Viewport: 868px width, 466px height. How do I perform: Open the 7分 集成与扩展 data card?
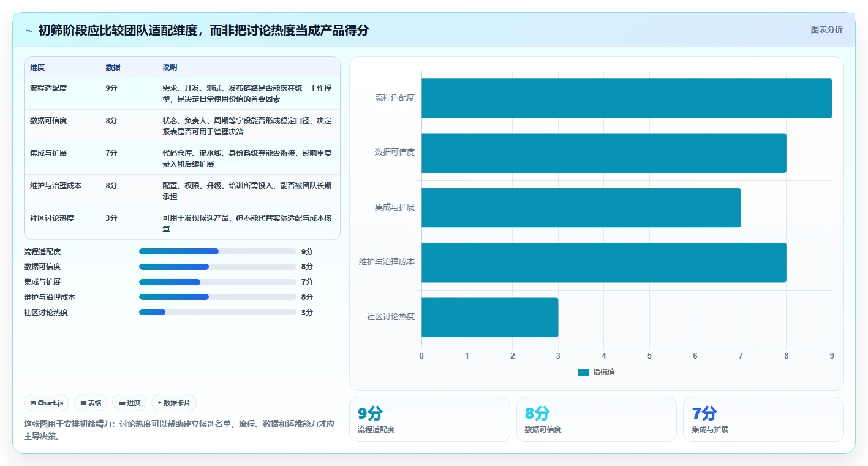[763, 419]
